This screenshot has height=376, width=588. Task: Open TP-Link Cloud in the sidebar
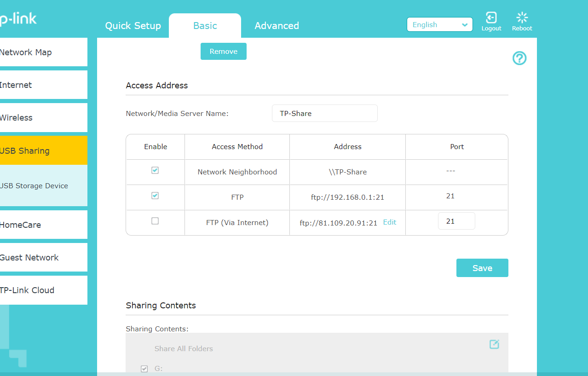click(x=43, y=290)
